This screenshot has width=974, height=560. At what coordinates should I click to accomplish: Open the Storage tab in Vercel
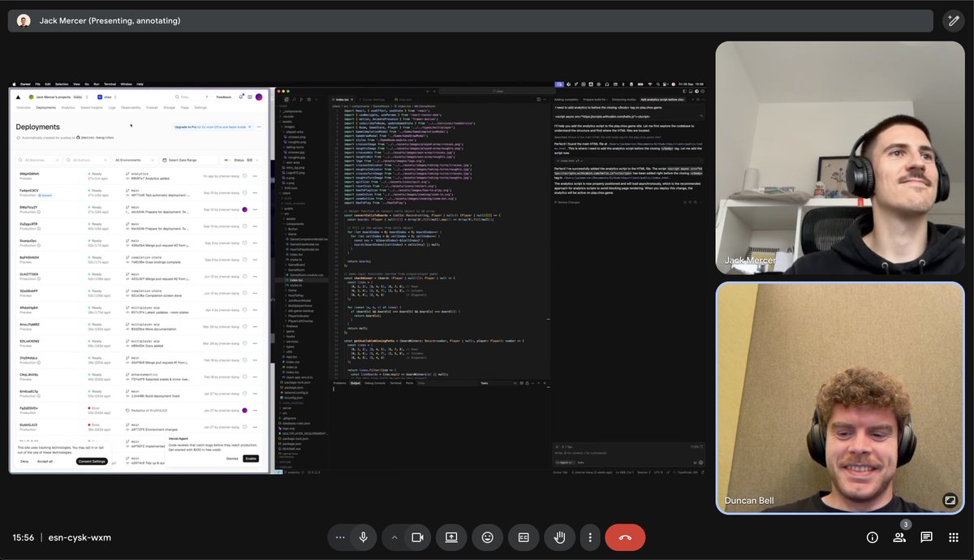coord(169,107)
